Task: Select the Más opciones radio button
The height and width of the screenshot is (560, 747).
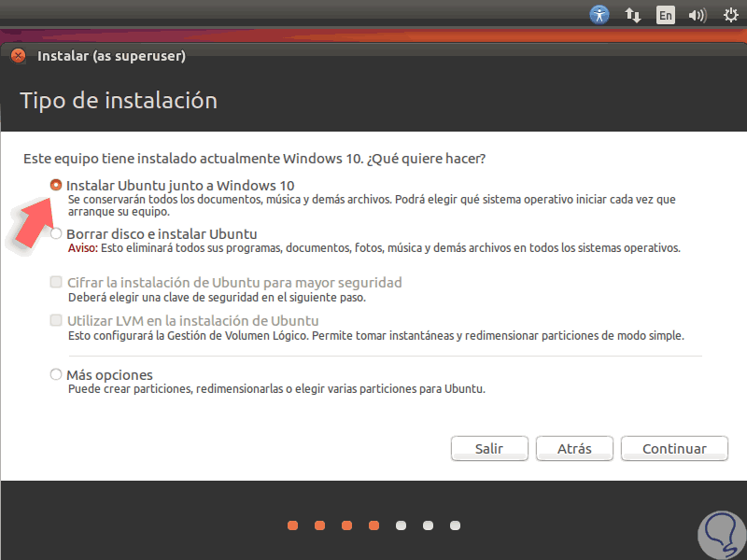Action: pos(56,374)
